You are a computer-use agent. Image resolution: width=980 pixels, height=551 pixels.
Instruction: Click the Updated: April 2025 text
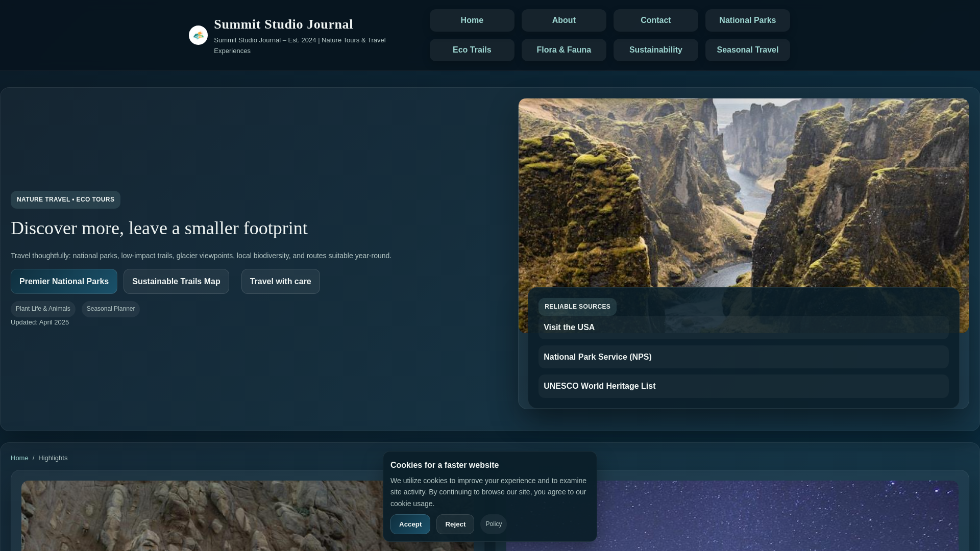40,322
